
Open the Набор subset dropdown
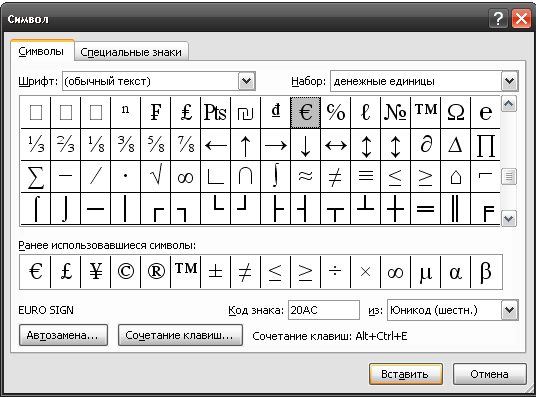(x=509, y=81)
